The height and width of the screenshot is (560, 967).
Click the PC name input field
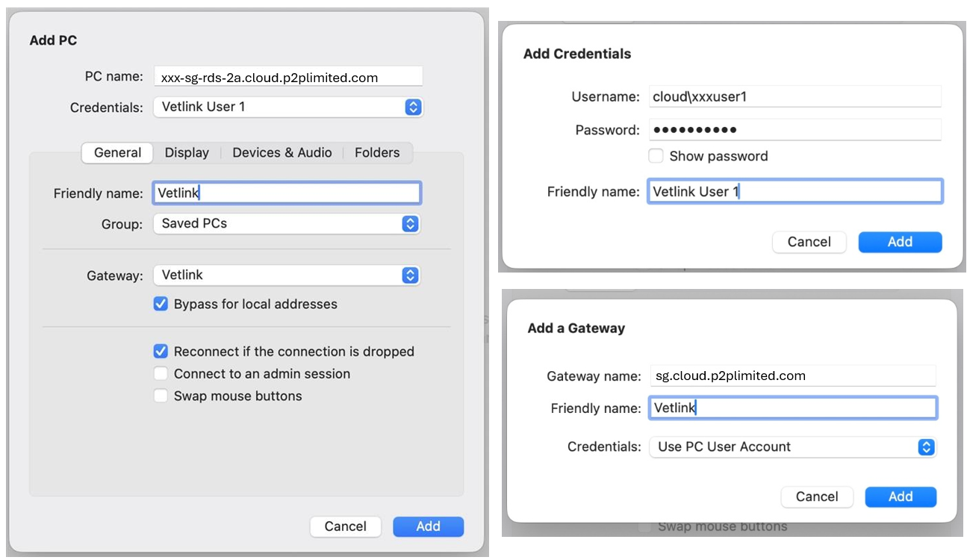pos(287,77)
